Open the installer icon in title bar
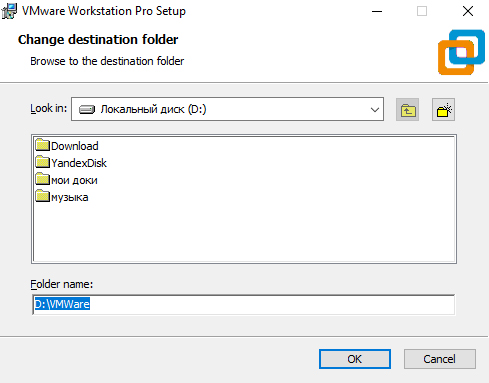The height and width of the screenshot is (383, 489). tap(9, 11)
